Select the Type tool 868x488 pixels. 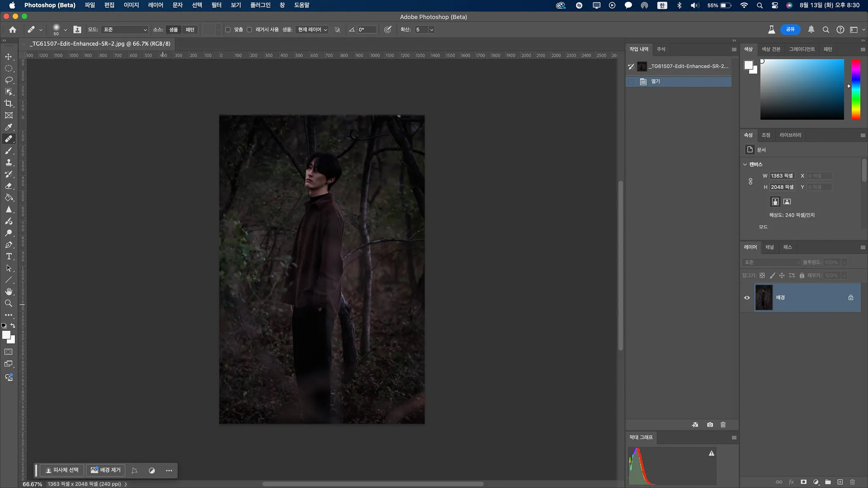8,257
